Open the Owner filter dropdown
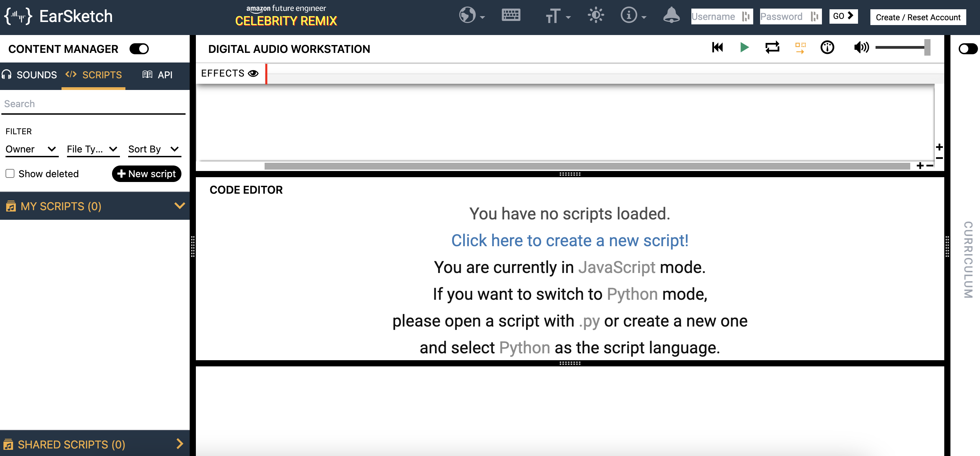This screenshot has height=456, width=980. [31, 149]
